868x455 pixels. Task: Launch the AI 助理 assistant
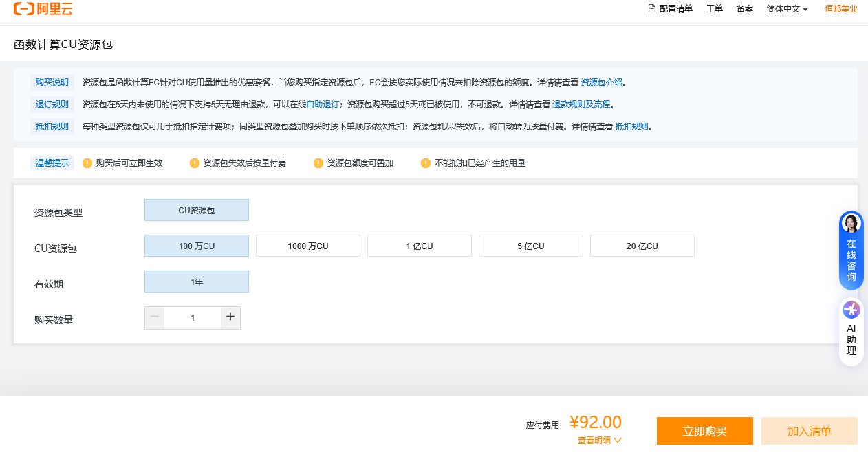pos(851,332)
